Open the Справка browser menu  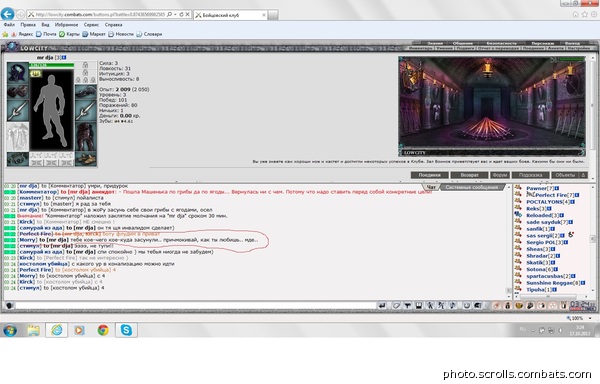point(113,25)
